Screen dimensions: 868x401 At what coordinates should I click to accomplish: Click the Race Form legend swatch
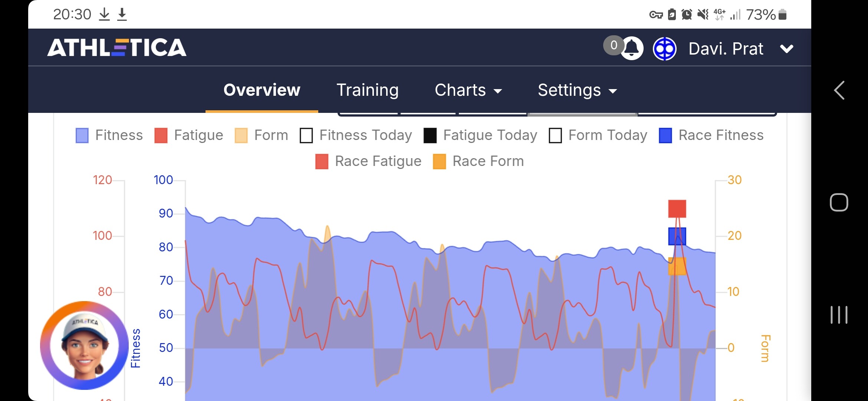(x=440, y=162)
